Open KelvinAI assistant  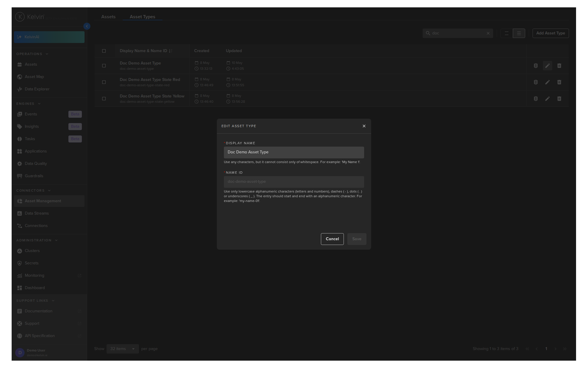tap(49, 37)
